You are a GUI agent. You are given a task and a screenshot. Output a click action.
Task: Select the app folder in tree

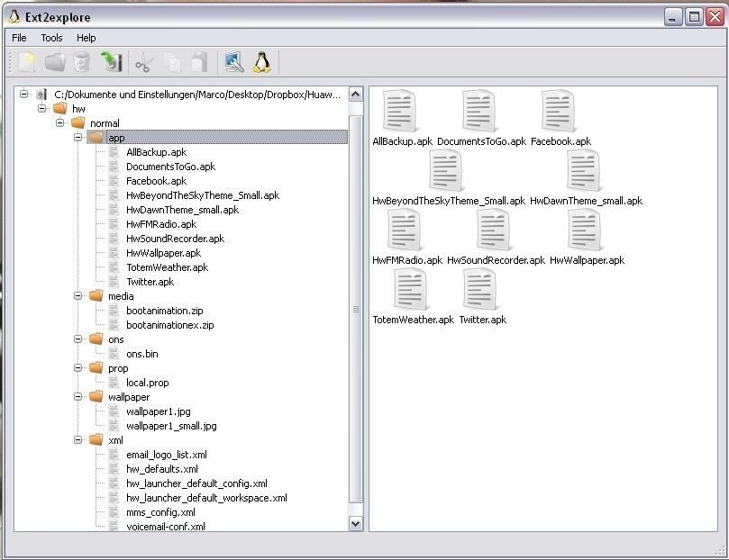pyautogui.click(x=116, y=138)
